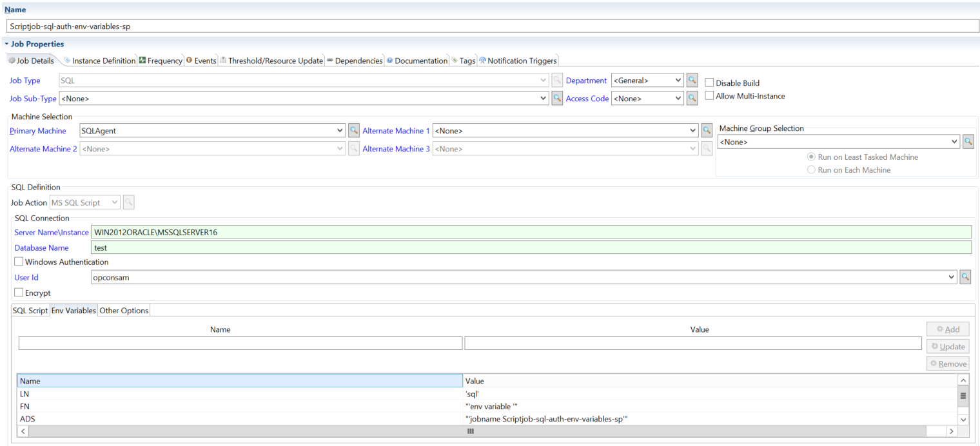The width and height of the screenshot is (980, 446).
Task: Click the Machine Group Selection lookup icon
Action: [x=968, y=142]
